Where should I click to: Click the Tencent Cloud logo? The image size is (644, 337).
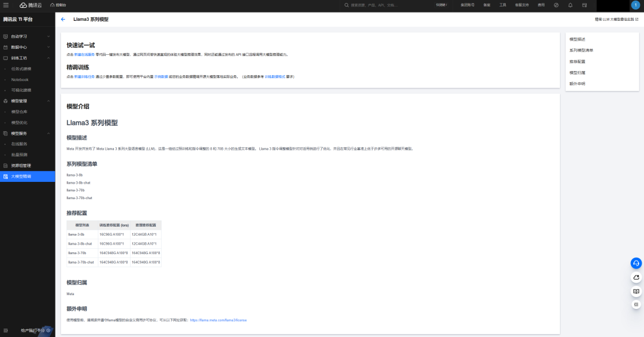click(31, 5)
